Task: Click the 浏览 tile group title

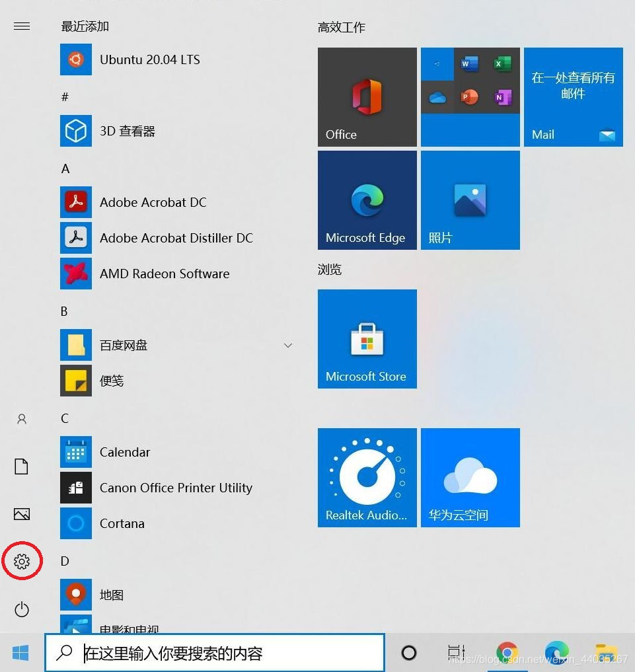Action: (330, 270)
